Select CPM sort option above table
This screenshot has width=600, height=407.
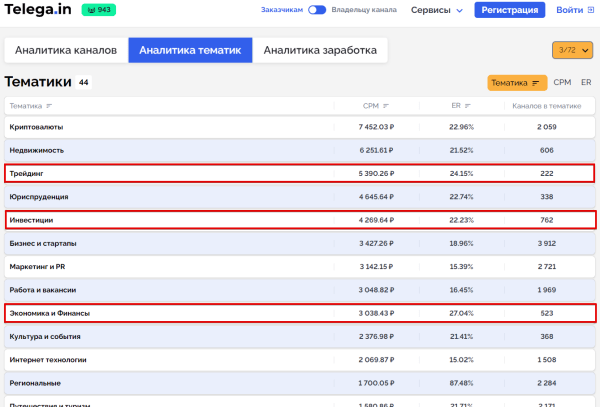(562, 83)
